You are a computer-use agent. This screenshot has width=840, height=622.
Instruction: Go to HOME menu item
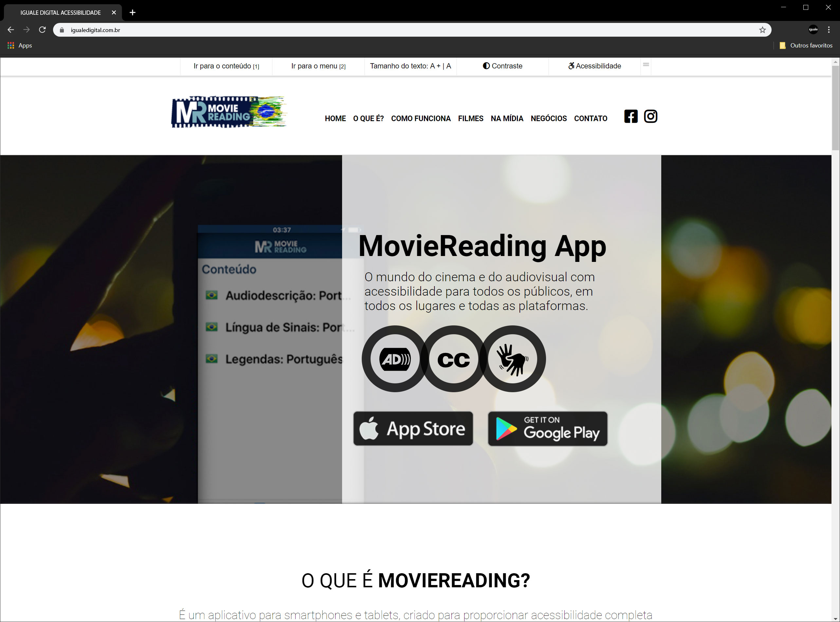click(335, 119)
